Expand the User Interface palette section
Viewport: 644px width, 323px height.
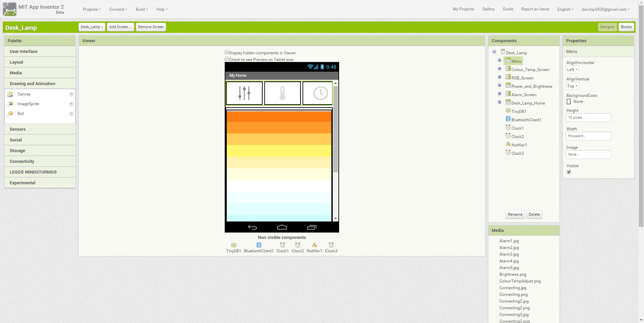click(40, 52)
